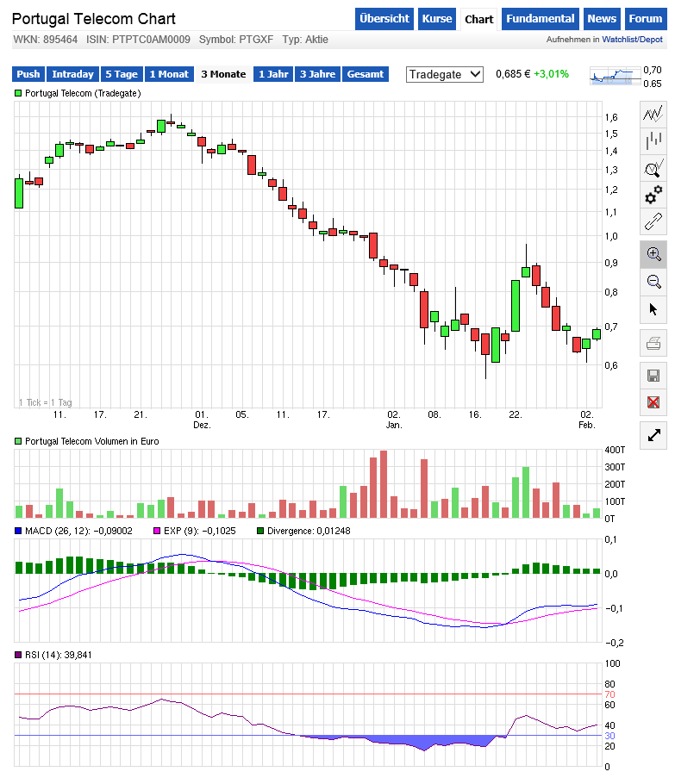Screen dimensions: 675x784
Task: Choose the 1 Monat timeframe
Action: (169, 74)
